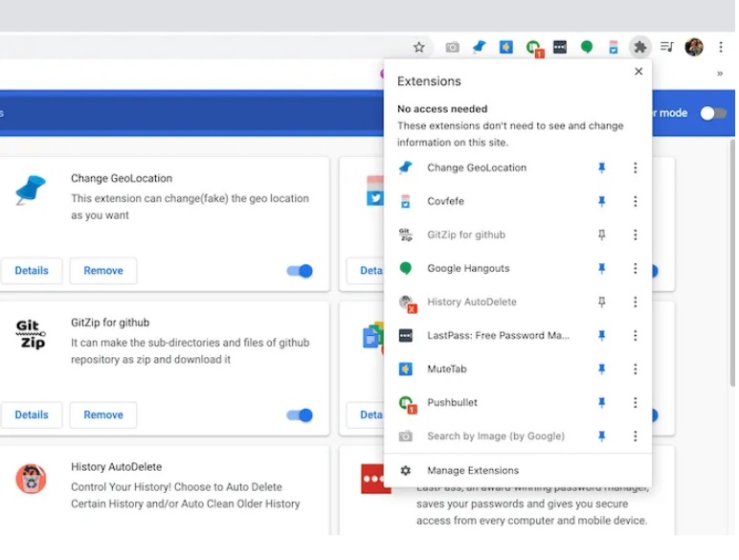
Task: Pin History AutoDelete to the toolbar
Action: [x=601, y=302]
